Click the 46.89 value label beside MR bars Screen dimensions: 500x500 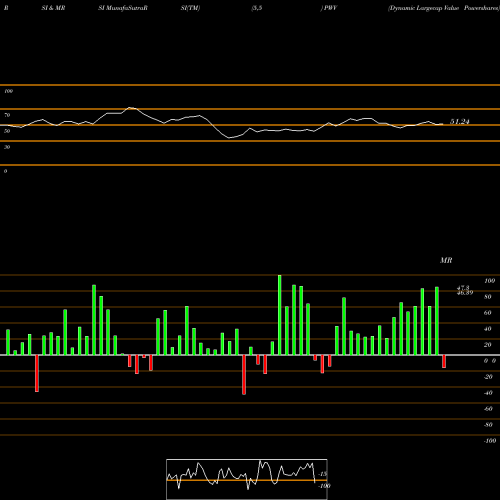pyautogui.click(x=465, y=293)
